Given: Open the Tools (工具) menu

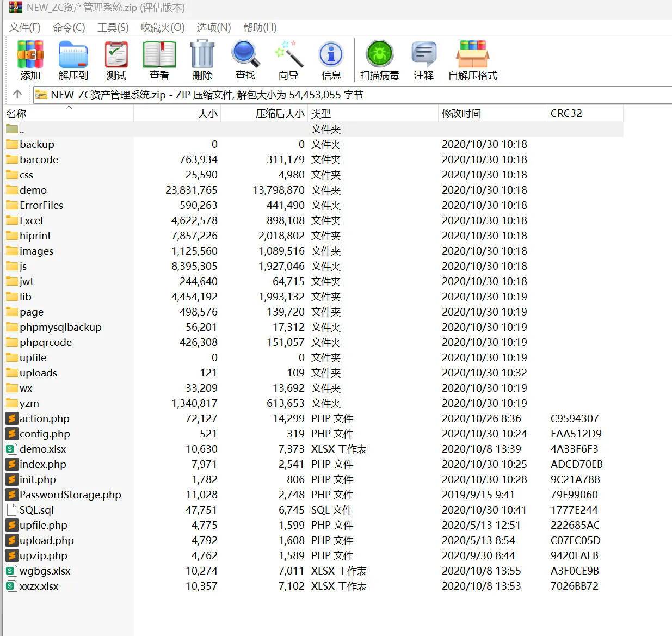Looking at the screenshot, I should point(113,27).
